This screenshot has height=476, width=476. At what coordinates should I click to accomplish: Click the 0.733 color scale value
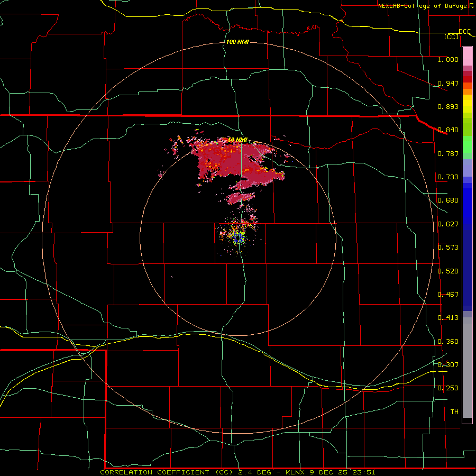pos(448,177)
